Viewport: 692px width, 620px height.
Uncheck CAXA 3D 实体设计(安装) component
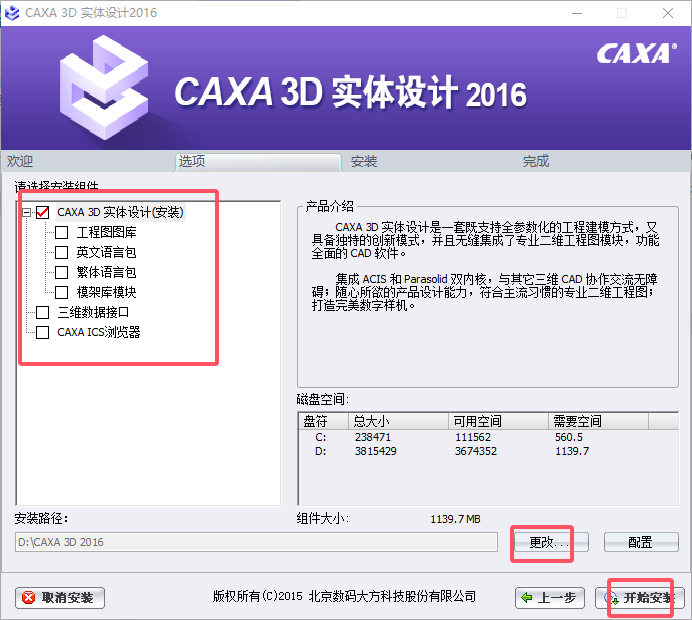point(42,212)
